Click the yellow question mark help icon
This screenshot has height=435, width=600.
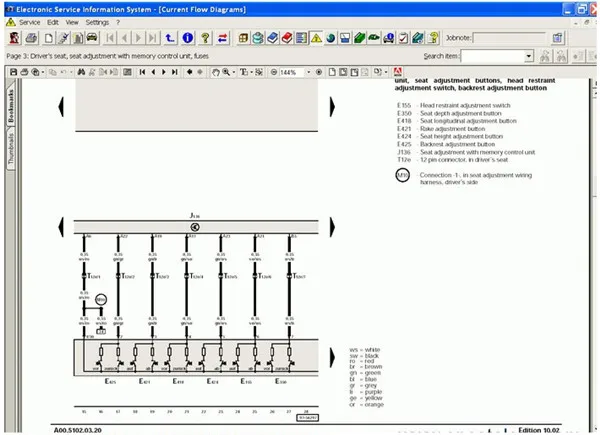point(205,38)
